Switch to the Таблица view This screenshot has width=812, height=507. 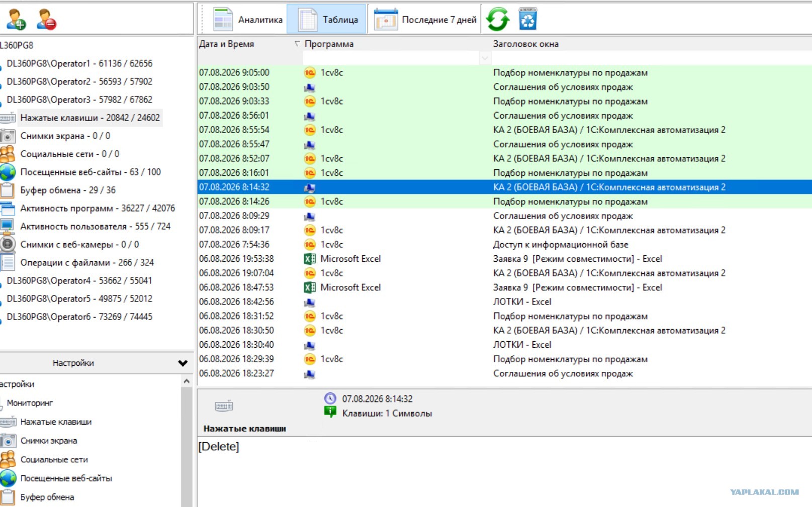[x=327, y=20]
